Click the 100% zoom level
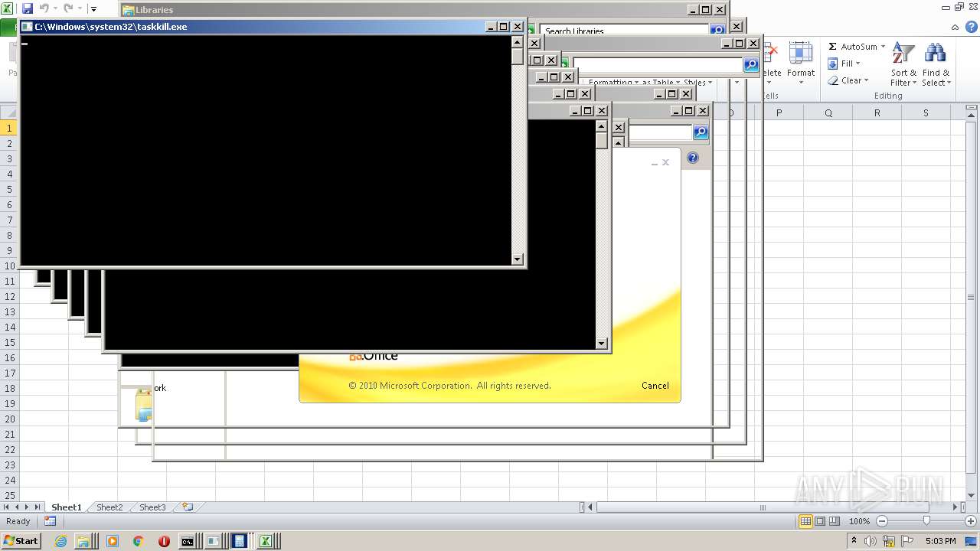Image resolution: width=980 pixels, height=551 pixels. (x=859, y=521)
